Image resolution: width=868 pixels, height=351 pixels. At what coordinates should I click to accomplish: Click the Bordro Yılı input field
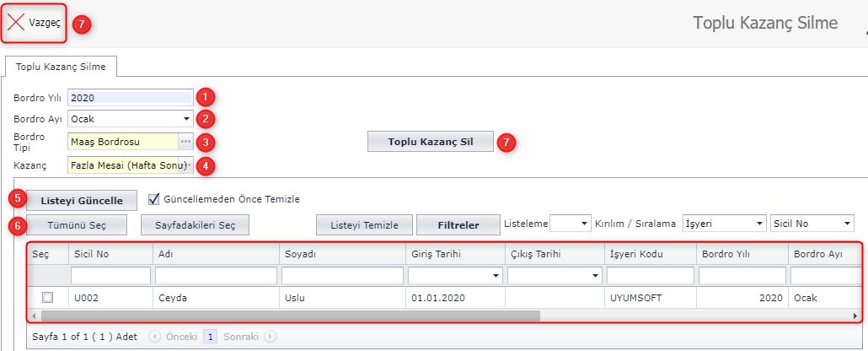(130, 97)
